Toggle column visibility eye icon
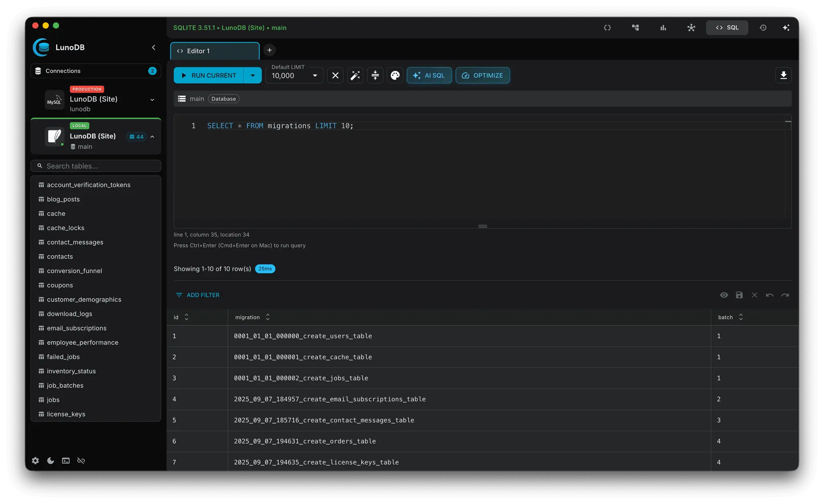Viewport: 824px width, 504px height. click(724, 295)
